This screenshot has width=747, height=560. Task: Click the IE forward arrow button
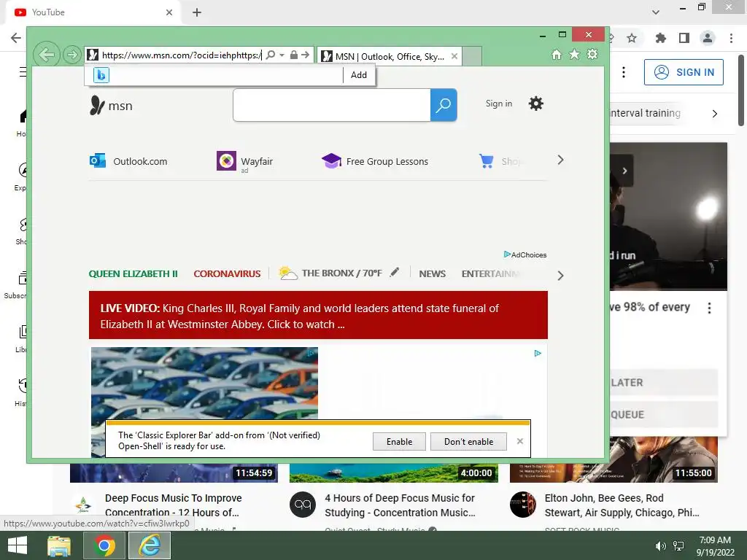tap(72, 55)
